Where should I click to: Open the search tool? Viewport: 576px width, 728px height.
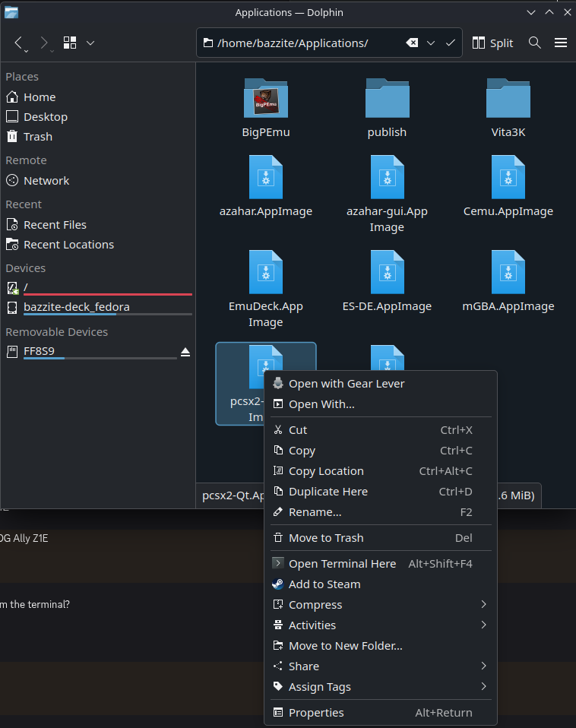coord(535,43)
